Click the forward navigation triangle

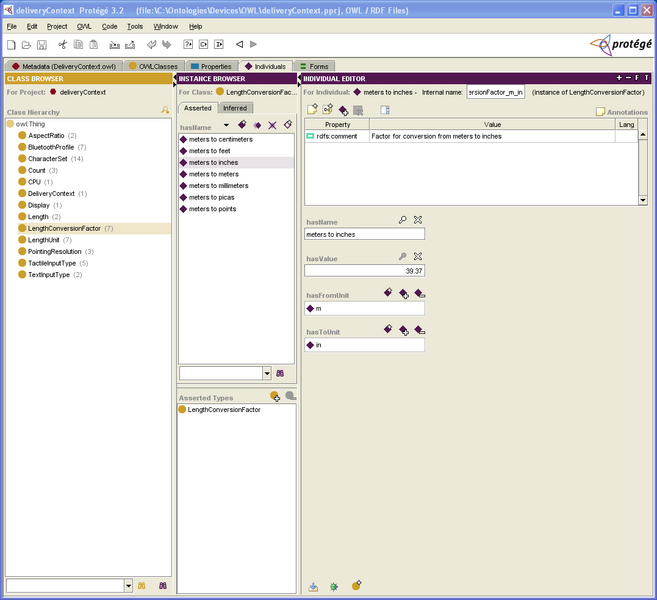click(253, 44)
